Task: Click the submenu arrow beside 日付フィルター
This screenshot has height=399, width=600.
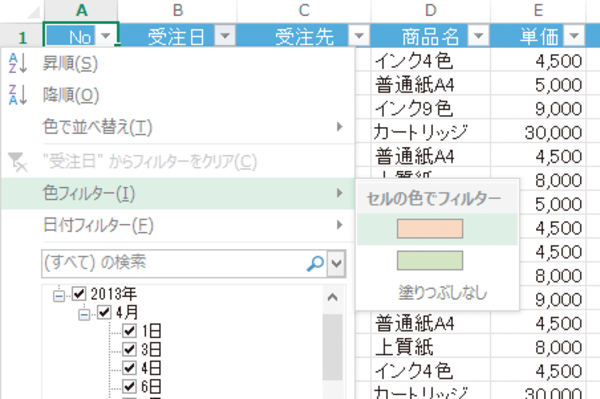Action: coord(339,225)
